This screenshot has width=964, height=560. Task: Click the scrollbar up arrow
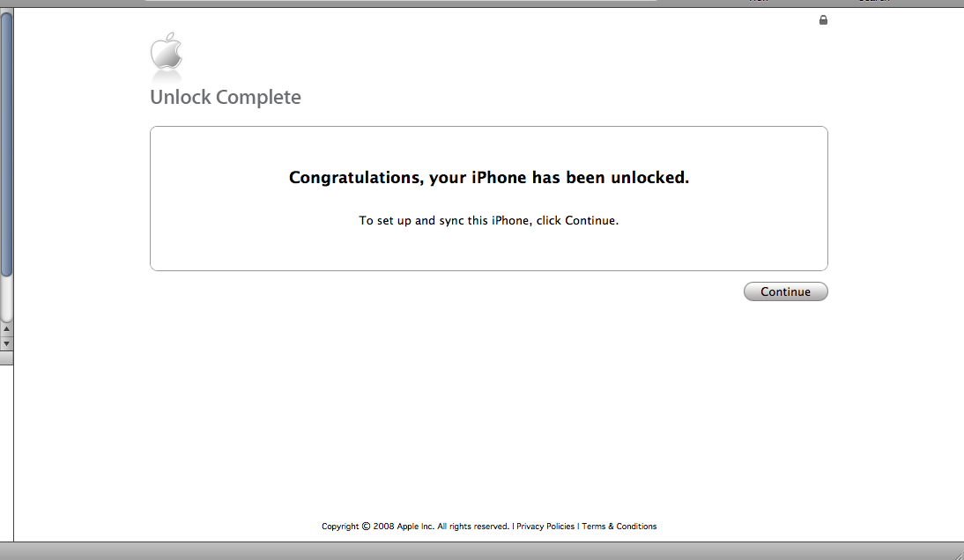pos(6,329)
